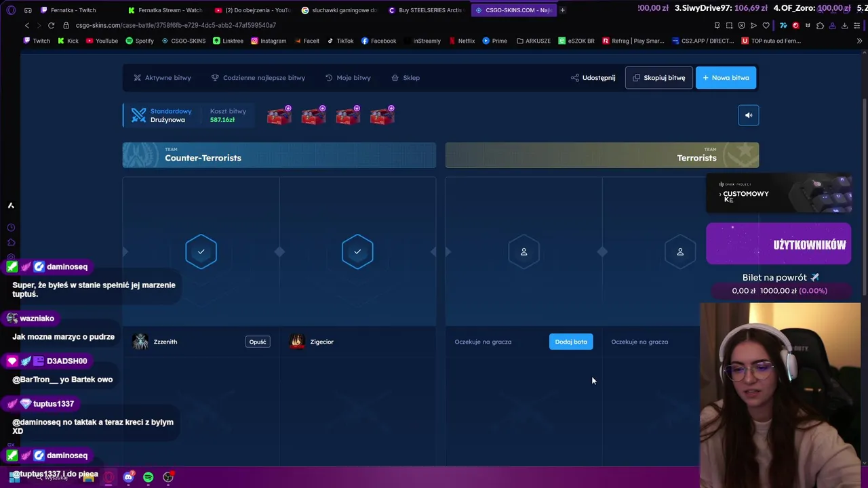Click Opuść to leave the battle
Viewport: 868px width, 488px height.
click(258, 342)
